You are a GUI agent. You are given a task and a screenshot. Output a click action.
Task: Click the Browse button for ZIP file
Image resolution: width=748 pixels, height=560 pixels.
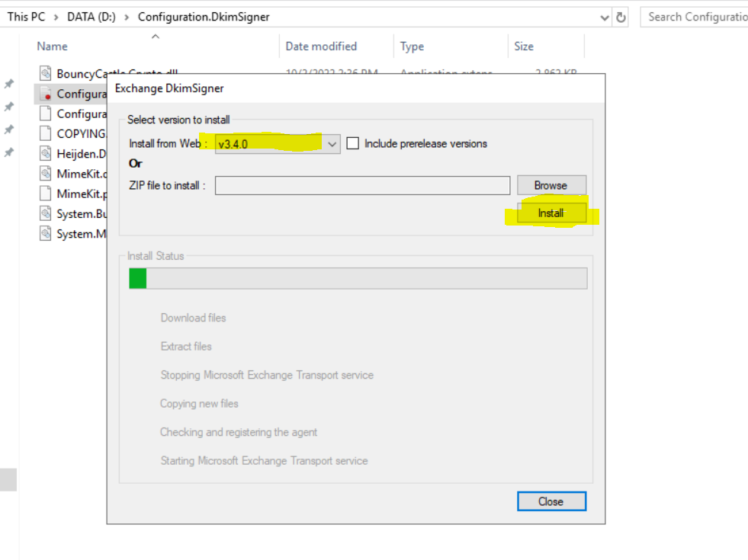tap(551, 185)
